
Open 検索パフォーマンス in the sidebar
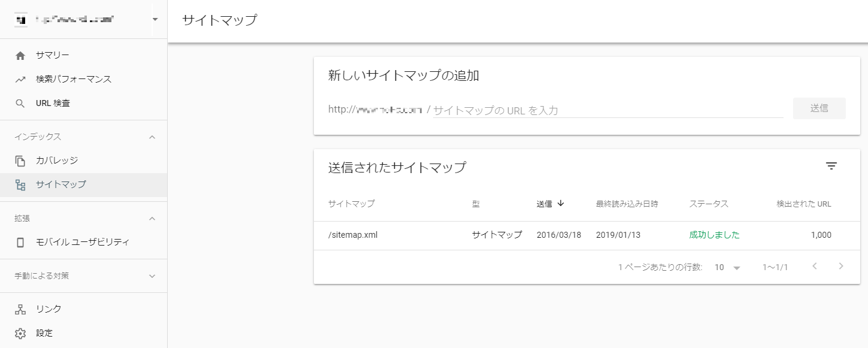74,79
